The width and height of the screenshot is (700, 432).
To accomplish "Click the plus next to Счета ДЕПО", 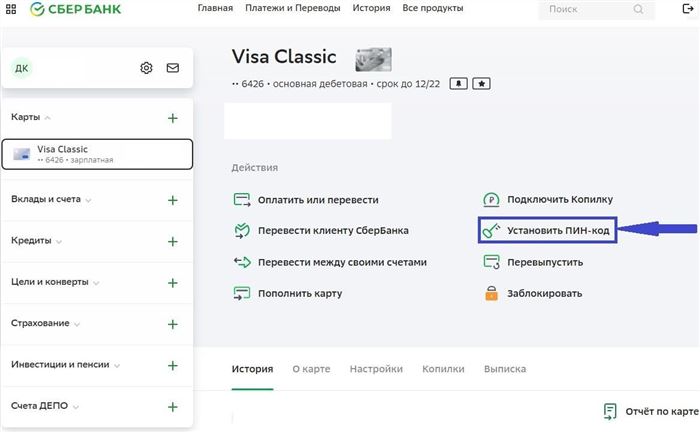I will tap(172, 407).
